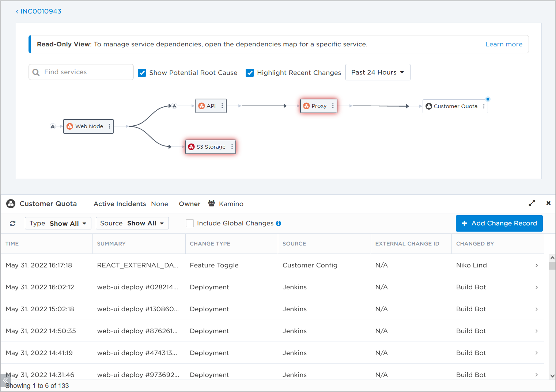Image resolution: width=556 pixels, height=392 pixels.
Task: Select the Proxy service icon
Action: [306, 106]
